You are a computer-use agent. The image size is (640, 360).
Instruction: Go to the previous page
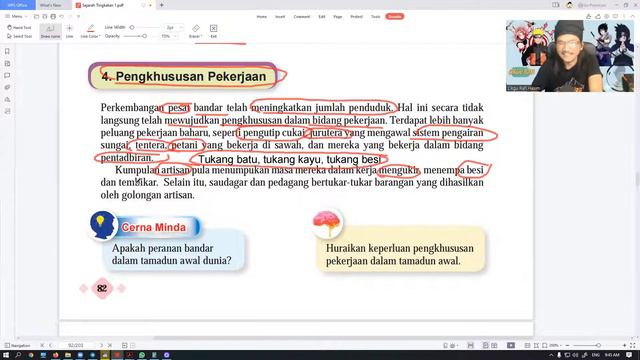(51, 345)
